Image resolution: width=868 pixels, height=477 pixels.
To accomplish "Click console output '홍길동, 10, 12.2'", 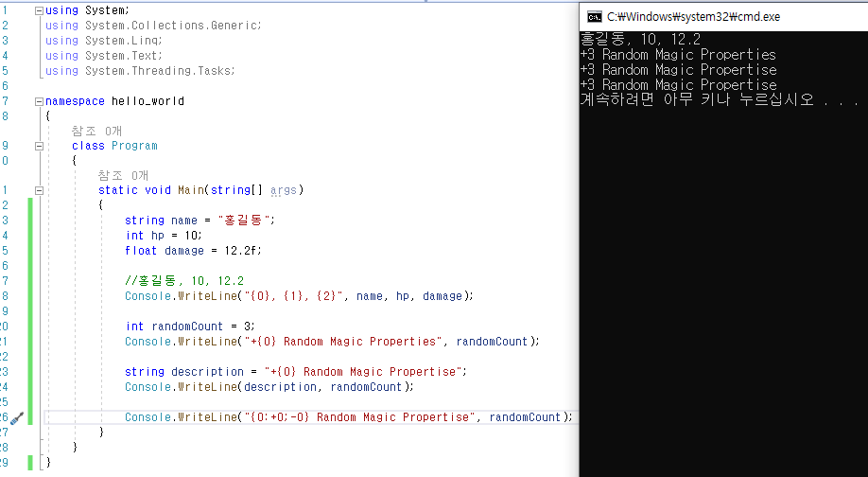I will tap(640, 40).
